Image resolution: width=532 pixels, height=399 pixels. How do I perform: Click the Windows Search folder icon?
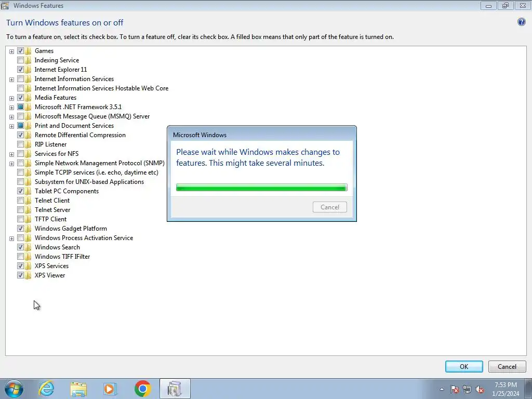coord(28,247)
